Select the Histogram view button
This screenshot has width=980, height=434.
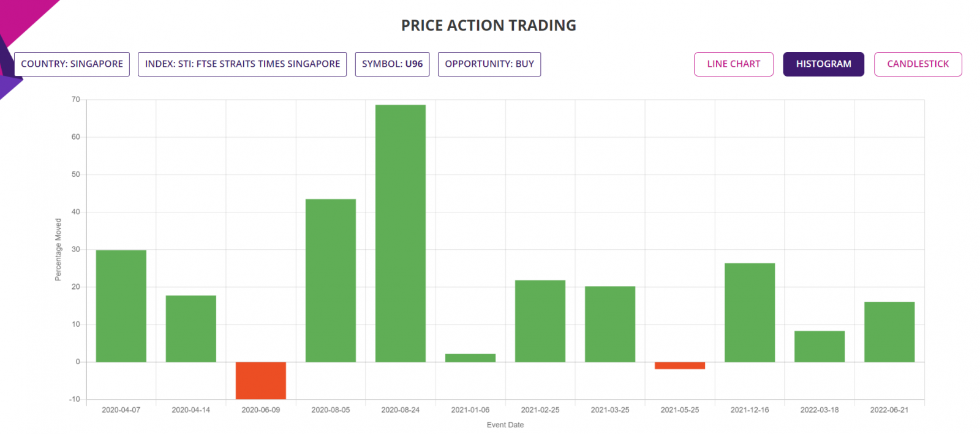click(x=823, y=64)
